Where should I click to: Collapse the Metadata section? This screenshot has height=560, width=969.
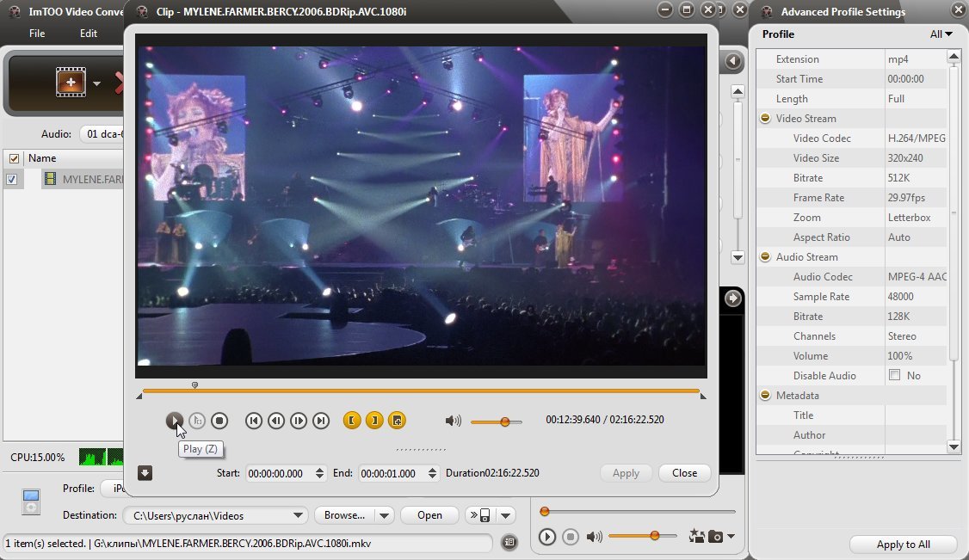click(765, 395)
